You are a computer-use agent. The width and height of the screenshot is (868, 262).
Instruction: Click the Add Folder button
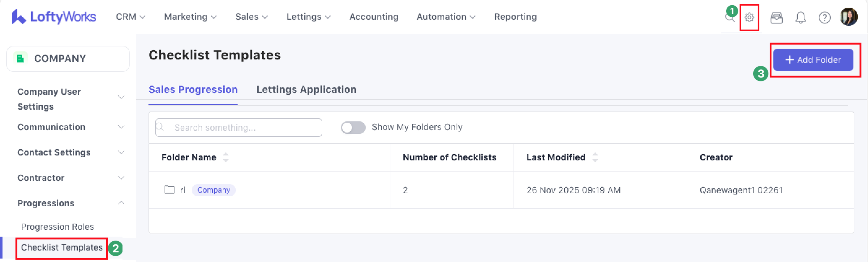[x=813, y=60]
